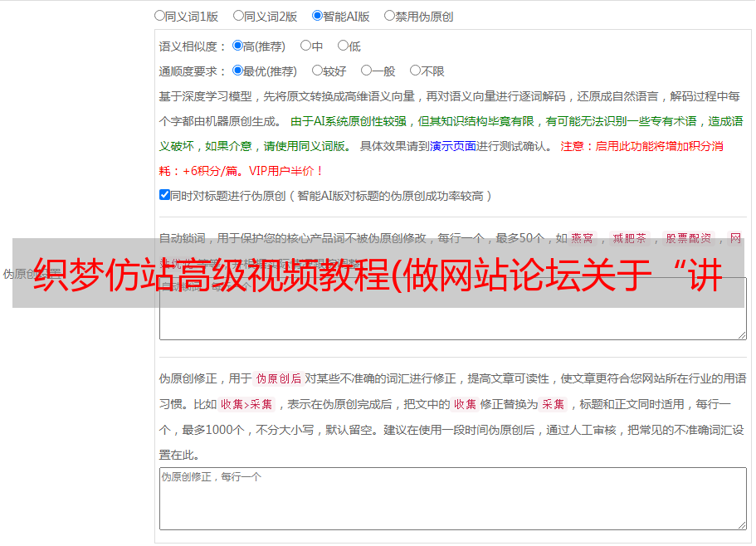Set 语义相似度 to 低
Viewport: 756px width, 546px height.
click(342, 46)
